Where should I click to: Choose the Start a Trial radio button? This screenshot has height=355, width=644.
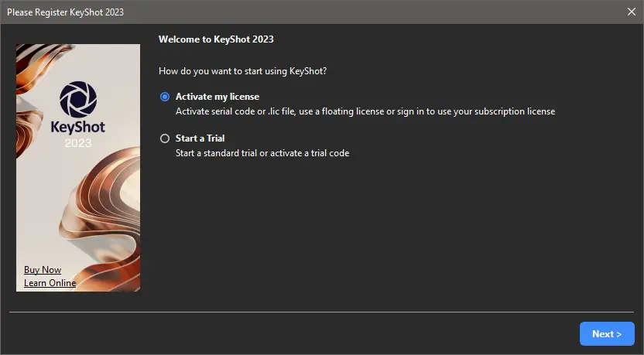(x=164, y=138)
